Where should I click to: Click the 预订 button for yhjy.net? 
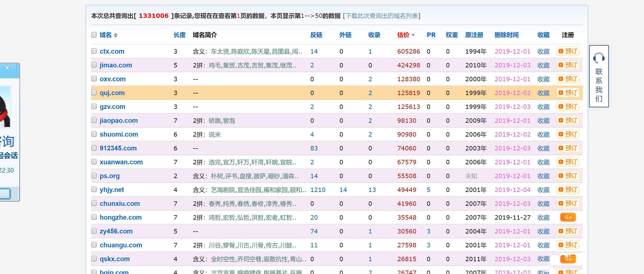point(568,190)
